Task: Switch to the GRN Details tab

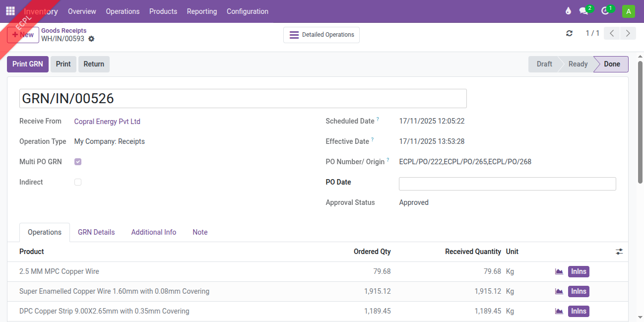Action: 96,232
